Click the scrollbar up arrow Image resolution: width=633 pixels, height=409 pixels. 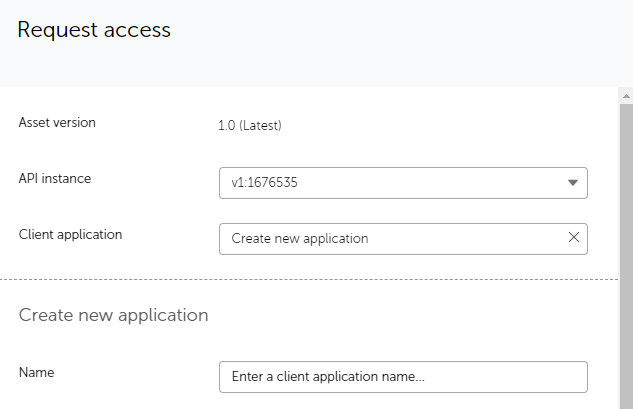626,97
